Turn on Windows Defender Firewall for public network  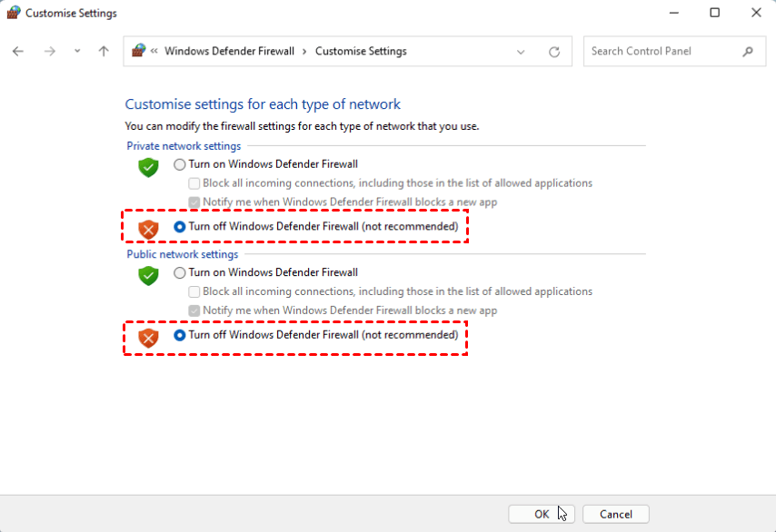[x=180, y=272]
